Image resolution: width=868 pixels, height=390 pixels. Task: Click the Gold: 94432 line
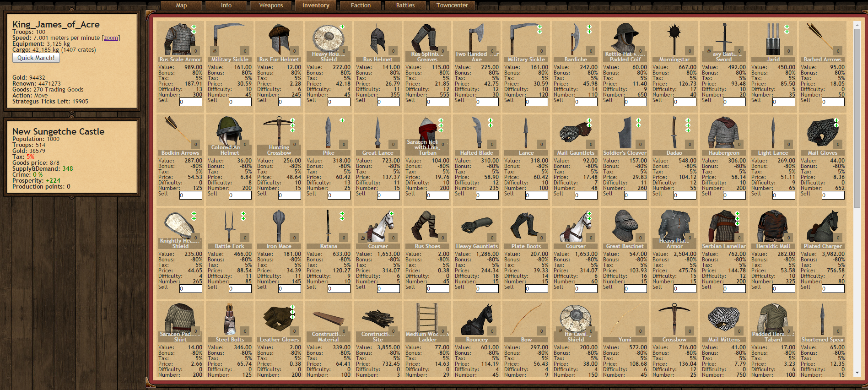tap(29, 78)
